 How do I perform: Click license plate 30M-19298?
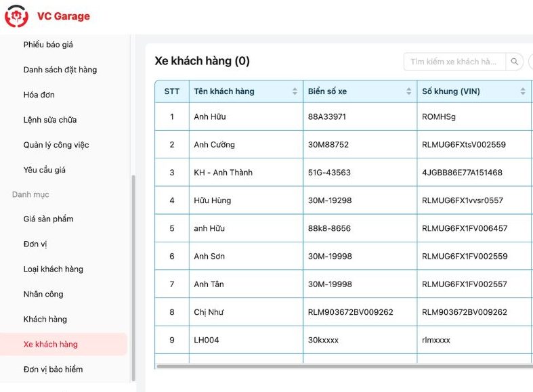330,200
